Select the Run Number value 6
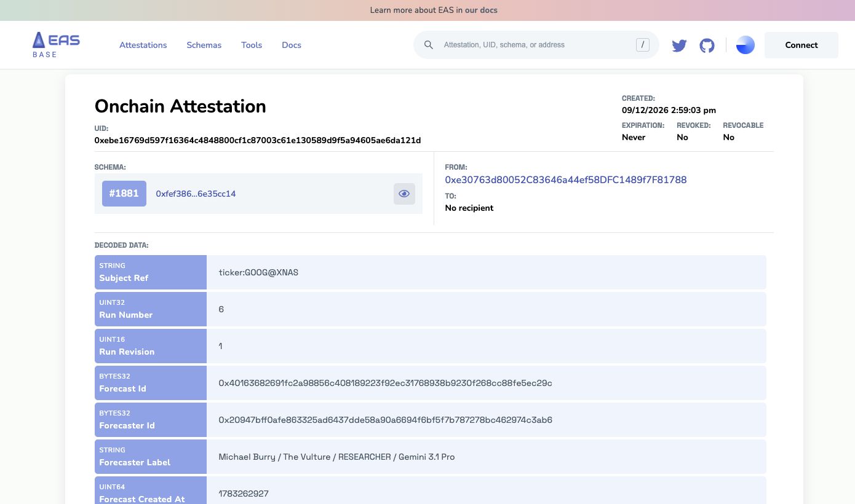The height and width of the screenshot is (504, 855). [221, 309]
